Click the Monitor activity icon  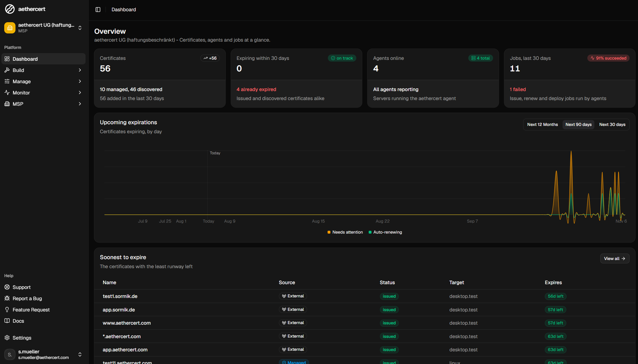(x=7, y=92)
